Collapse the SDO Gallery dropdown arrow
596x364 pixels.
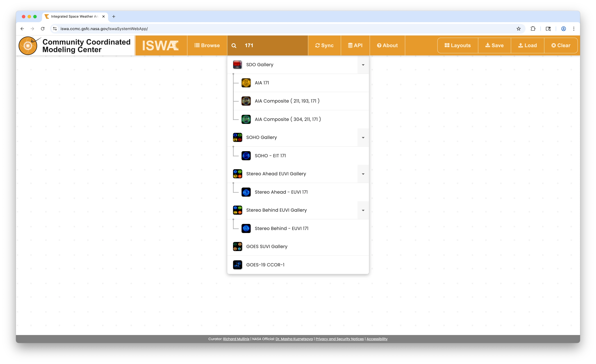coord(363,65)
